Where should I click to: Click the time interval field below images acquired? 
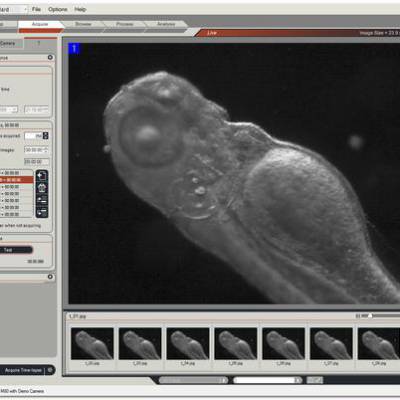(x=36, y=150)
